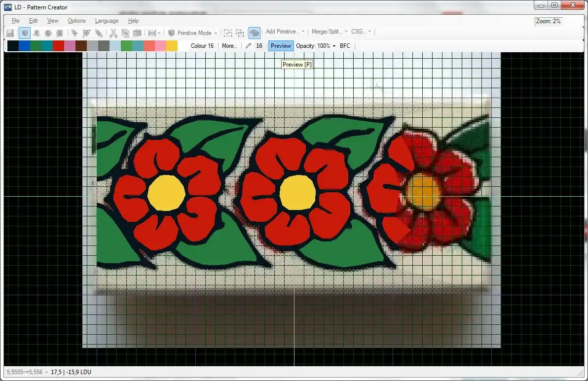Pick the light grey colour swatch

(92, 46)
